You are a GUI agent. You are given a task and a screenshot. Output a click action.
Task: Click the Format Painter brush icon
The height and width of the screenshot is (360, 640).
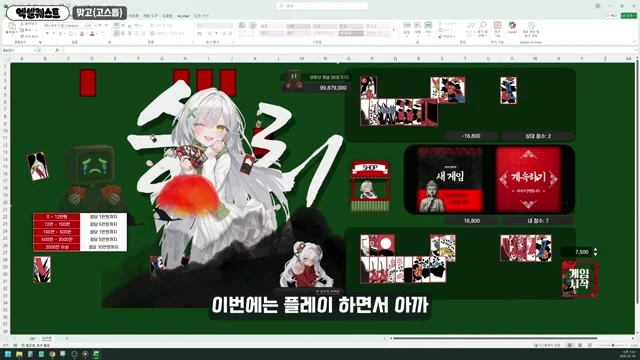22,35
